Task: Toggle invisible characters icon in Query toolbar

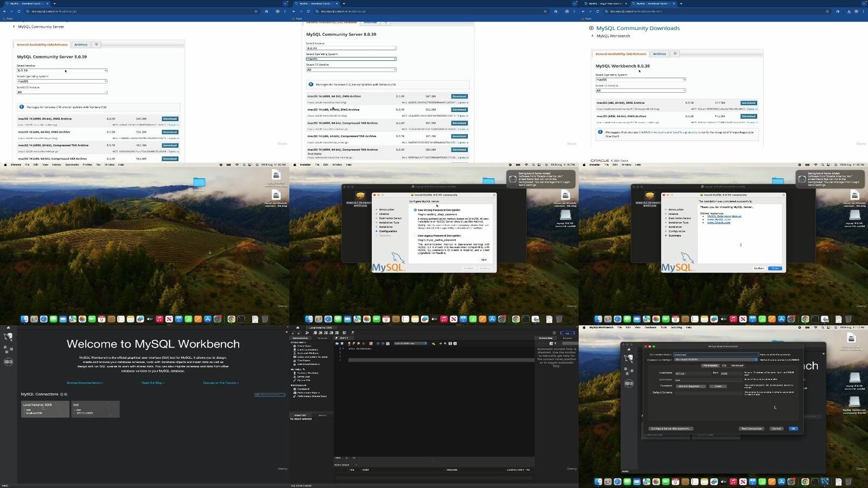Action: coord(450,344)
